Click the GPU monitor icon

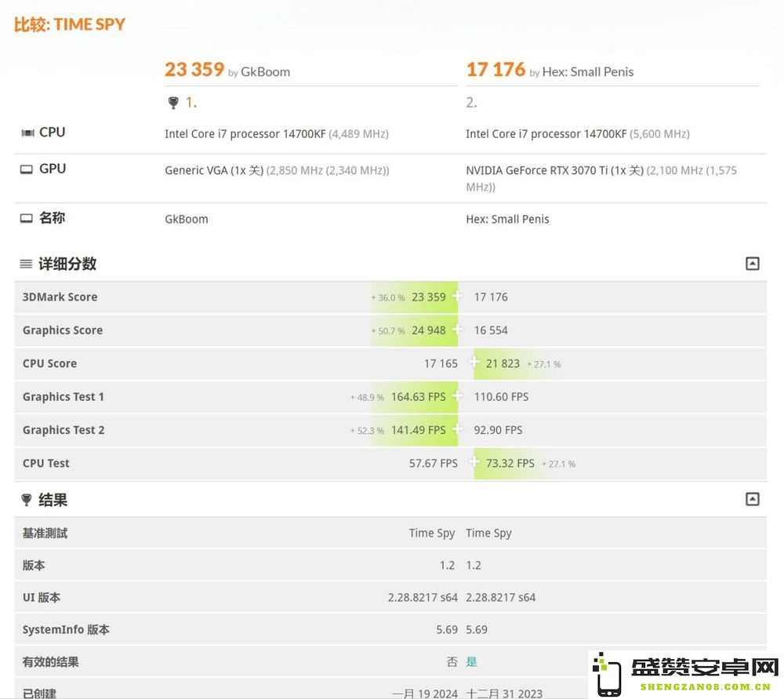pyautogui.click(x=27, y=169)
